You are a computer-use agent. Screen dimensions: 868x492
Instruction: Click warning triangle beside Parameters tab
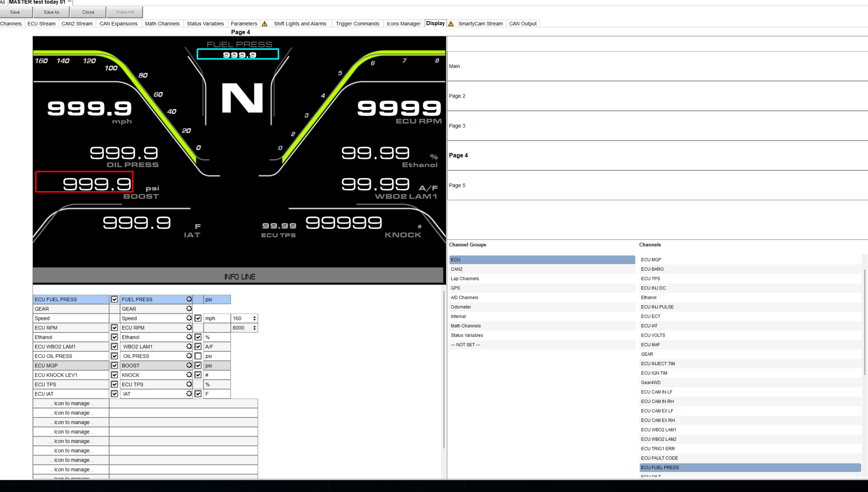point(265,24)
